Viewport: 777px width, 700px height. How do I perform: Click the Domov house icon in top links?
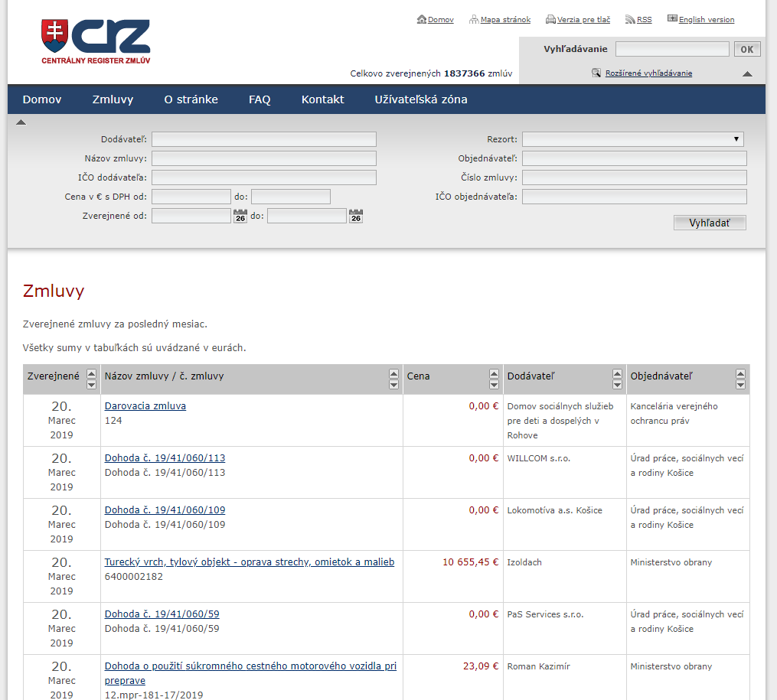click(x=422, y=19)
